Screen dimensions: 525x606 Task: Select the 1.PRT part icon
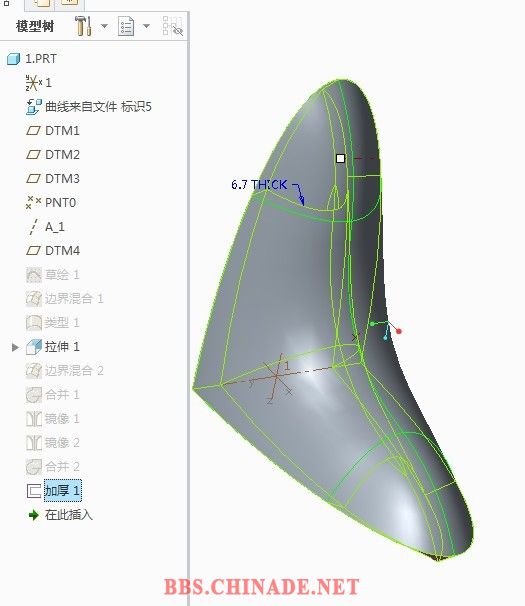click(x=13, y=59)
